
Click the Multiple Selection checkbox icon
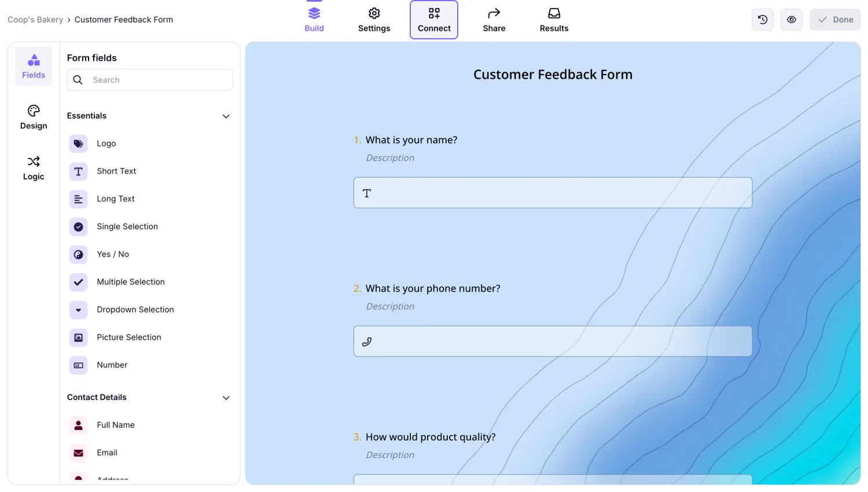pos(78,282)
